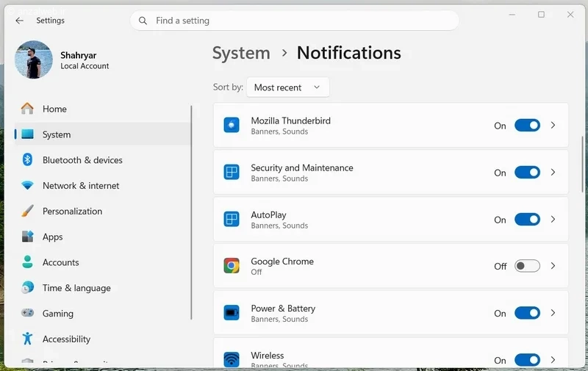Click the System monitor icon in sidebar
This screenshot has height=371, width=588.
pos(27,134)
